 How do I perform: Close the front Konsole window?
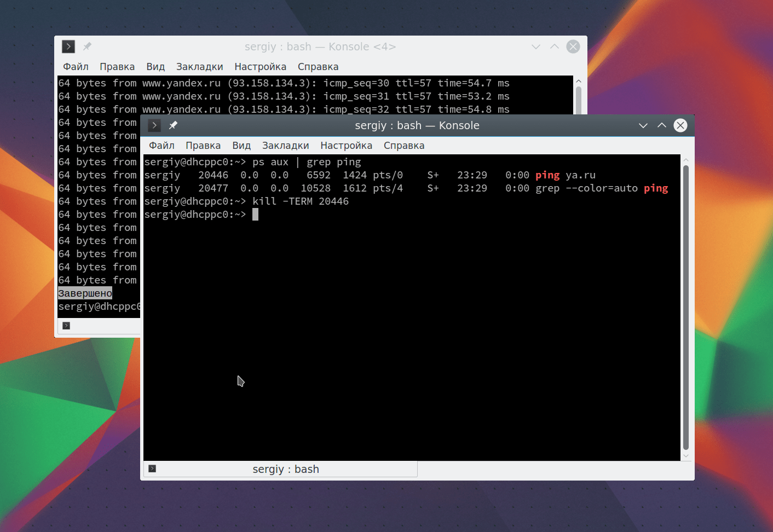tap(680, 125)
